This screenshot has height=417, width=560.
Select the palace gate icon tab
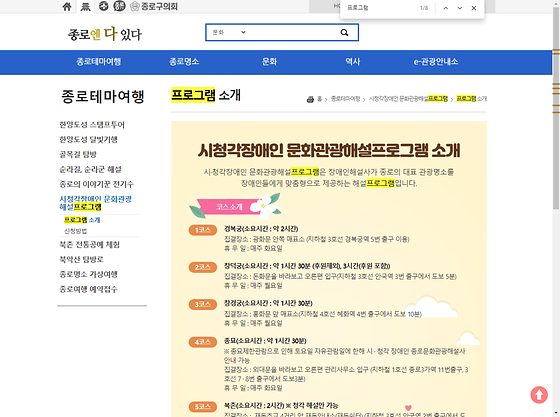pyautogui.click(x=85, y=6)
